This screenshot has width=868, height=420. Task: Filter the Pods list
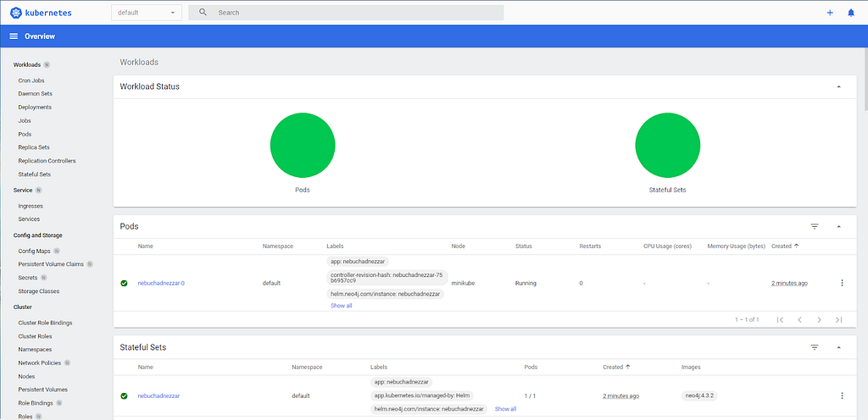click(x=815, y=227)
